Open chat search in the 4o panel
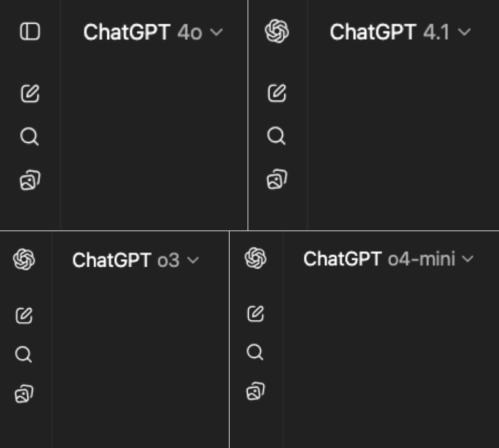 point(29,136)
